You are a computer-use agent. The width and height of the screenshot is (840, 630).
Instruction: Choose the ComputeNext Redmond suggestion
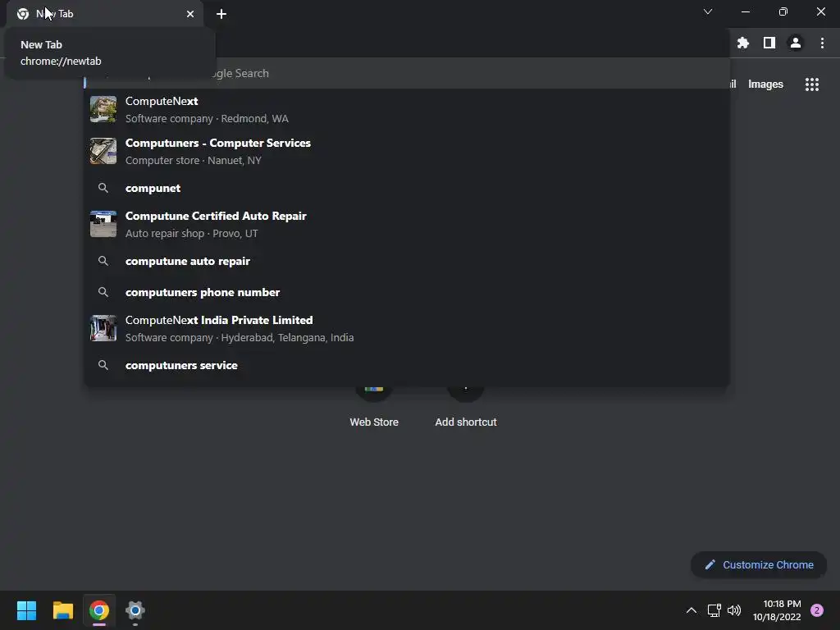[407, 109]
